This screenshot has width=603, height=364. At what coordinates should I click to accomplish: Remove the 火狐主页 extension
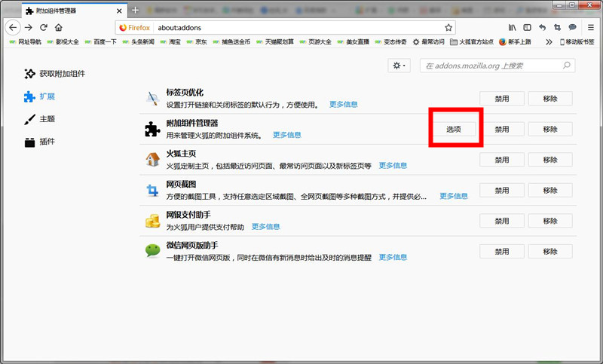[x=550, y=160]
